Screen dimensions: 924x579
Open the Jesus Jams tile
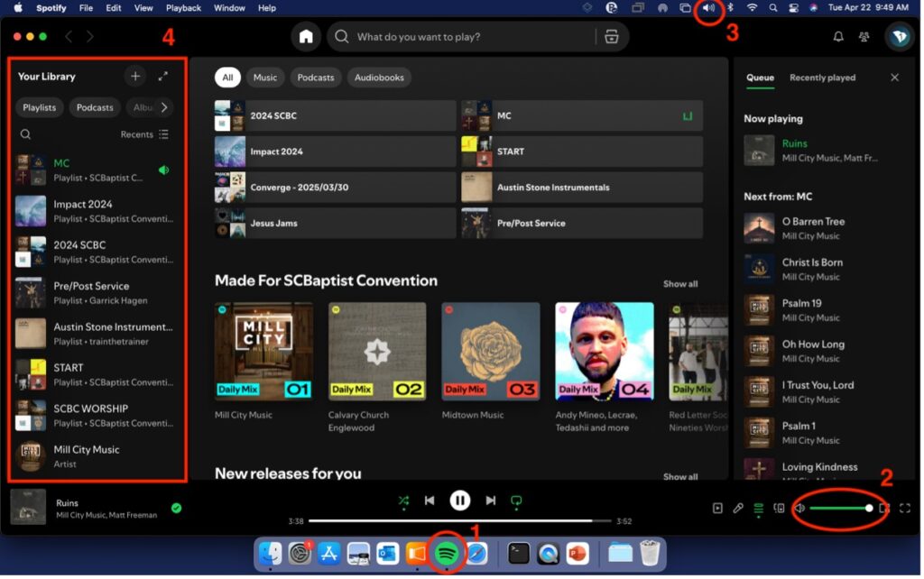(x=336, y=224)
